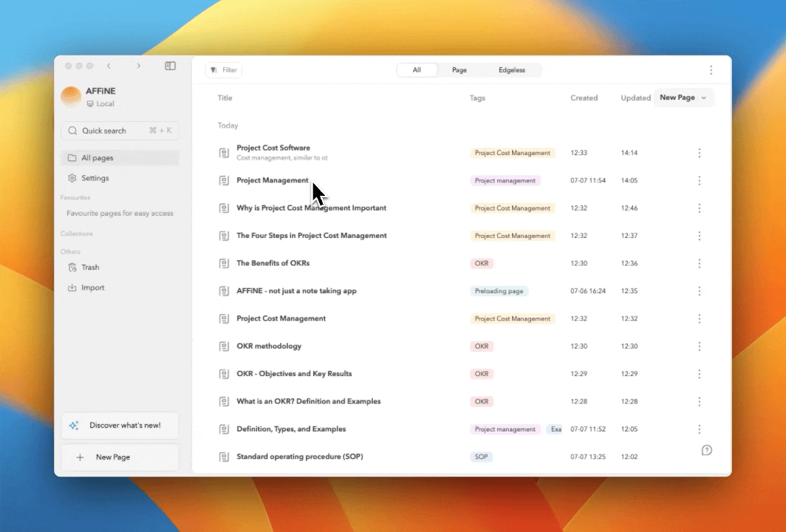Switch to the Page tab

[x=459, y=70]
